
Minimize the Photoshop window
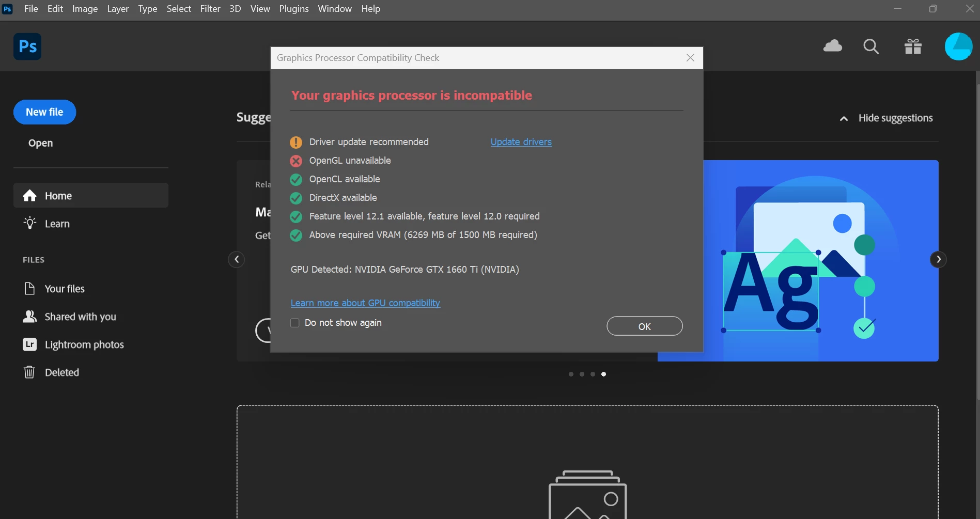pos(897,9)
